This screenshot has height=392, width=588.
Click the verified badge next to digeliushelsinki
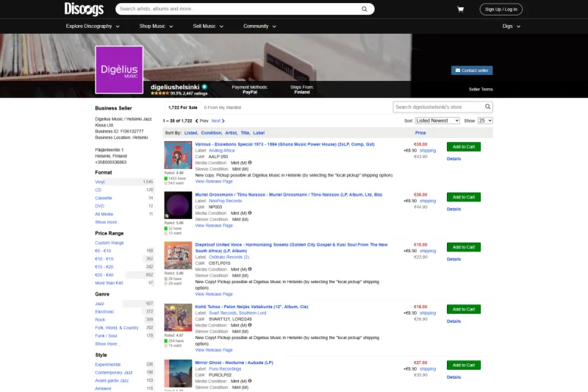point(204,87)
